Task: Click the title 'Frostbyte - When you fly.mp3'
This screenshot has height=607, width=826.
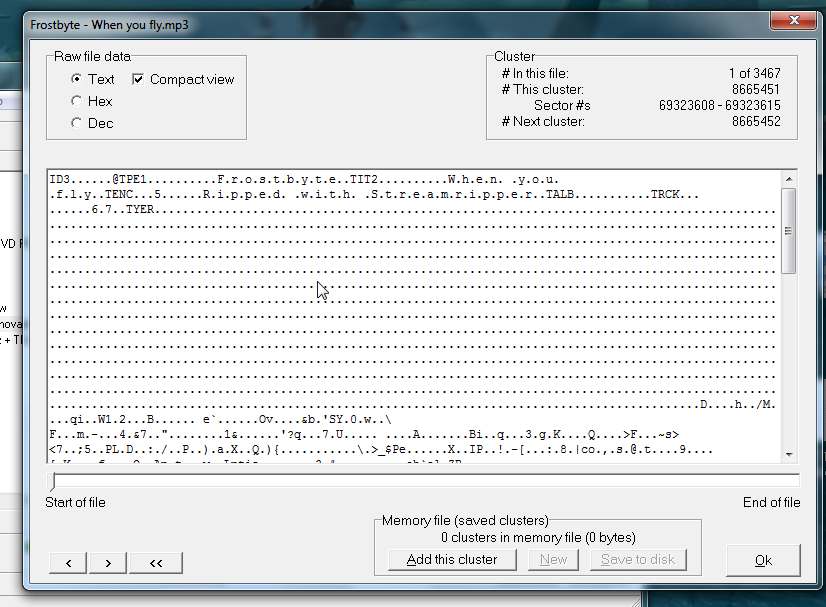Action: tap(109, 25)
